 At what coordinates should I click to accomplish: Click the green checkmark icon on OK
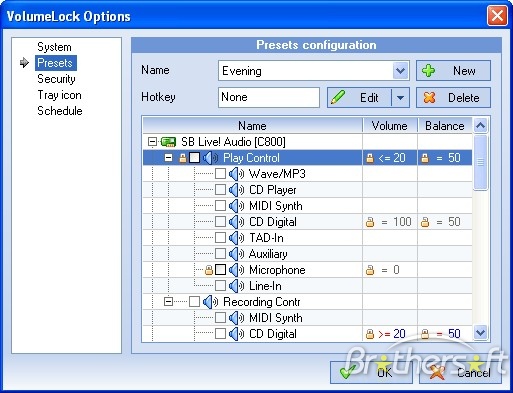348,371
